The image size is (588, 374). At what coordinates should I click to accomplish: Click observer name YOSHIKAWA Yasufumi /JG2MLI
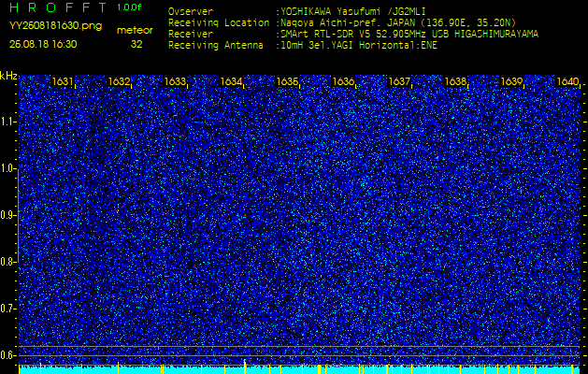coord(353,11)
